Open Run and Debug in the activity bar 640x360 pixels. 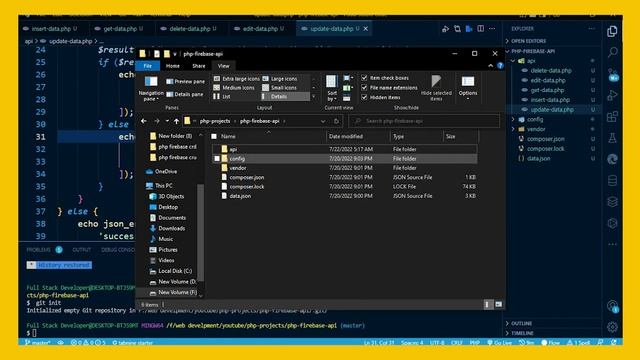tap(612, 96)
